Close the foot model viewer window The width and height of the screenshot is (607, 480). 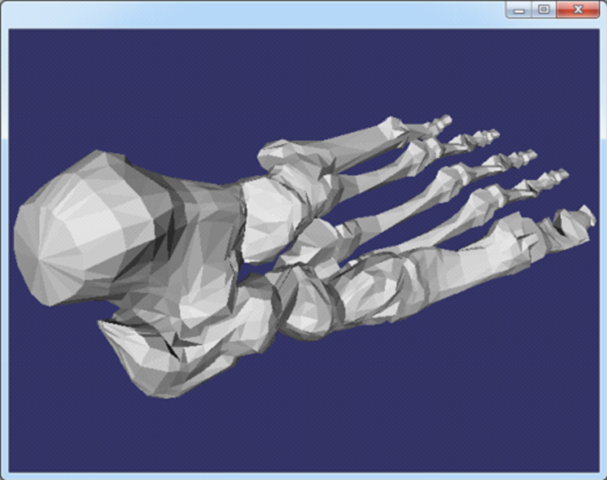pos(579,9)
